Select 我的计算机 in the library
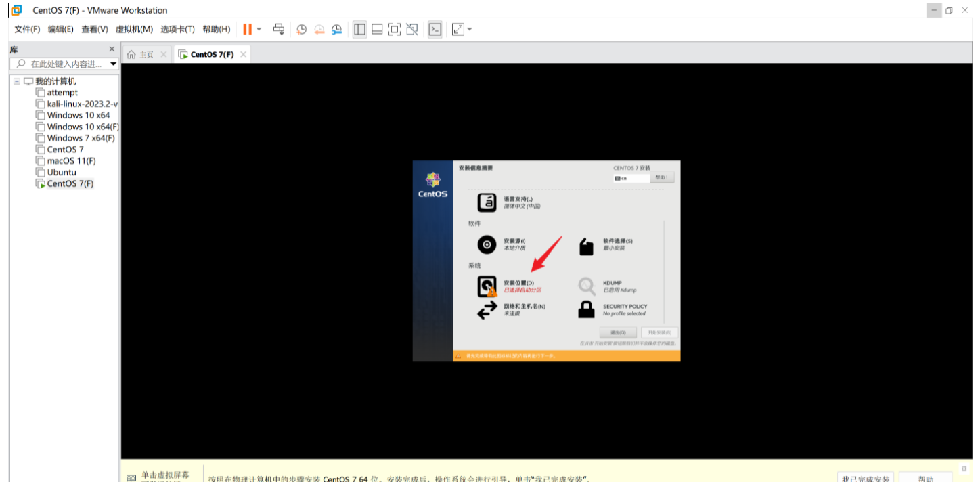The width and height of the screenshot is (980, 482). pos(55,81)
